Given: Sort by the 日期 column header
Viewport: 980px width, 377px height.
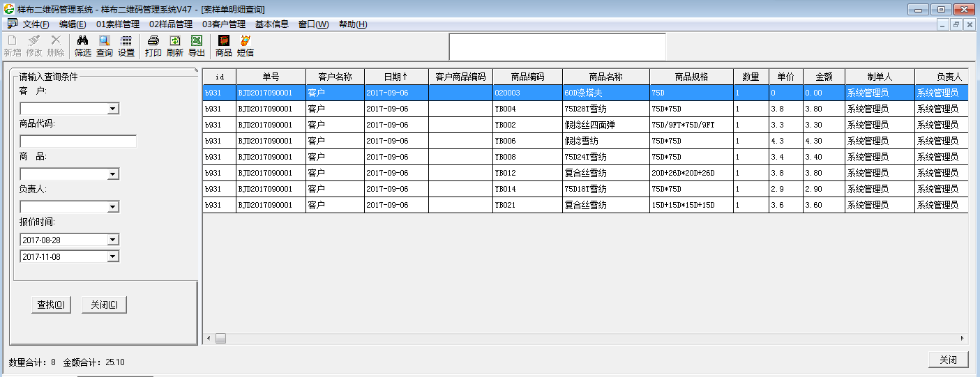Looking at the screenshot, I should (396, 77).
